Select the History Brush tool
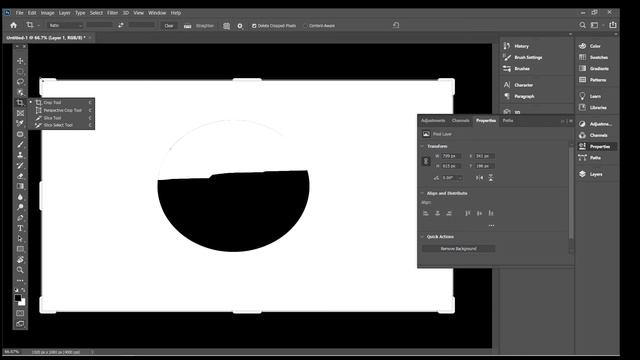The height and width of the screenshot is (360, 640). (20, 165)
